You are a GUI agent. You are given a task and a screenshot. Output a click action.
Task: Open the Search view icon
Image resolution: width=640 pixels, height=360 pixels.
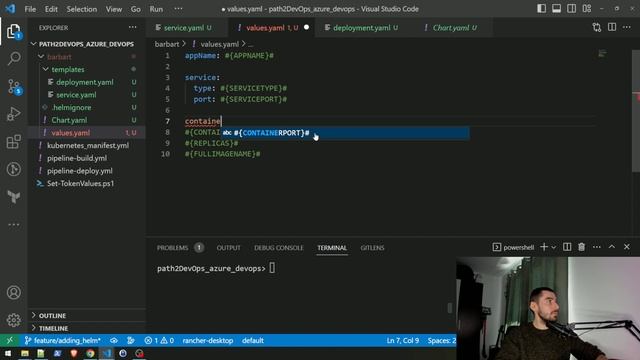point(14,58)
